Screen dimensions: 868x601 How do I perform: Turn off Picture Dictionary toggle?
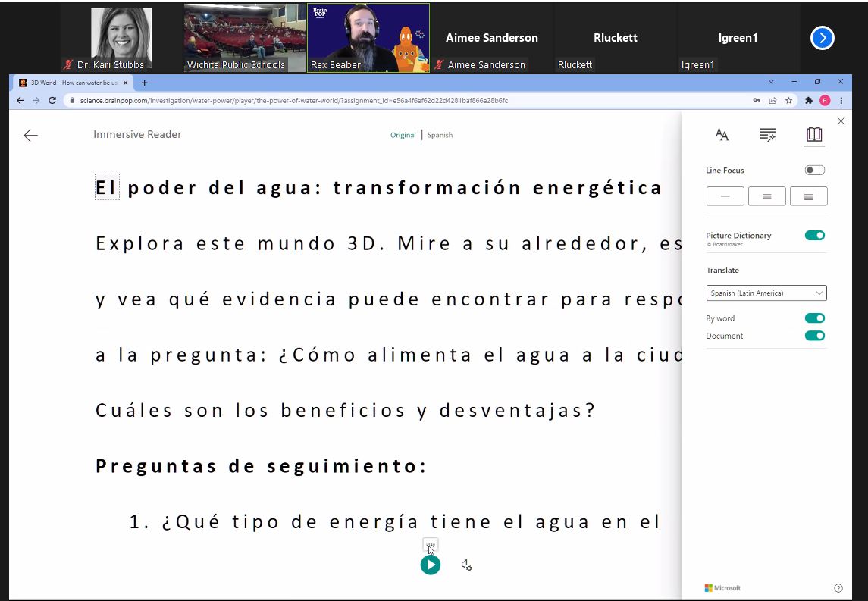(x=814, y=235)
